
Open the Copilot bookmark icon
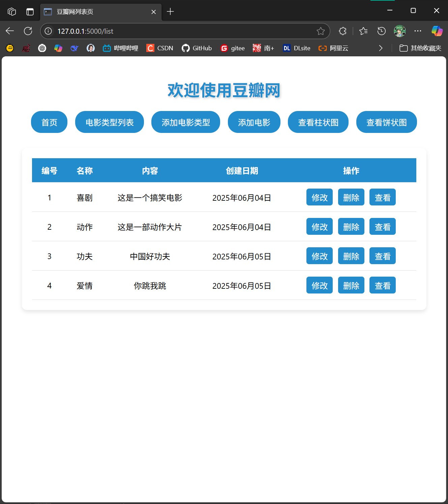click(58, 48)
